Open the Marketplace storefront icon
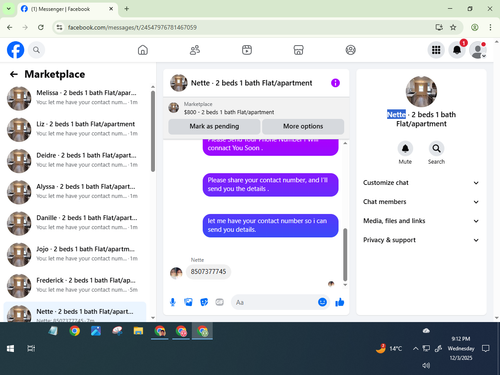Image resolution: width=500 pixels, height=375 pixels. [x=298, y=50]
